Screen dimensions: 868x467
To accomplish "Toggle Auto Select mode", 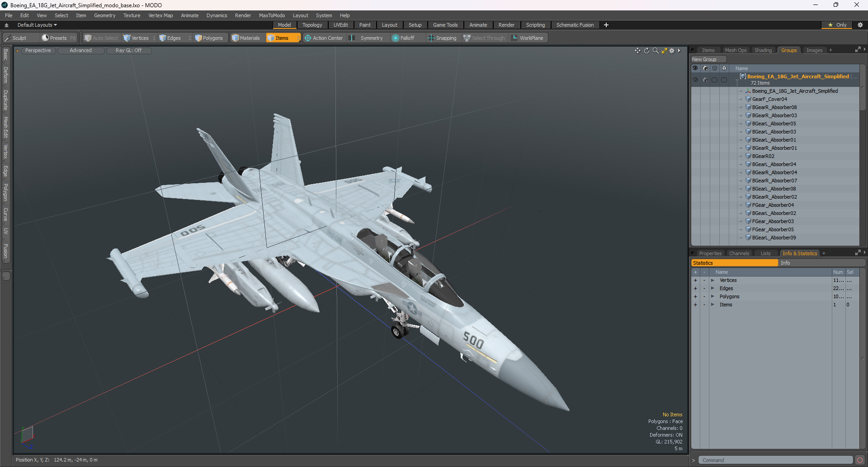I will pos(101,38).
